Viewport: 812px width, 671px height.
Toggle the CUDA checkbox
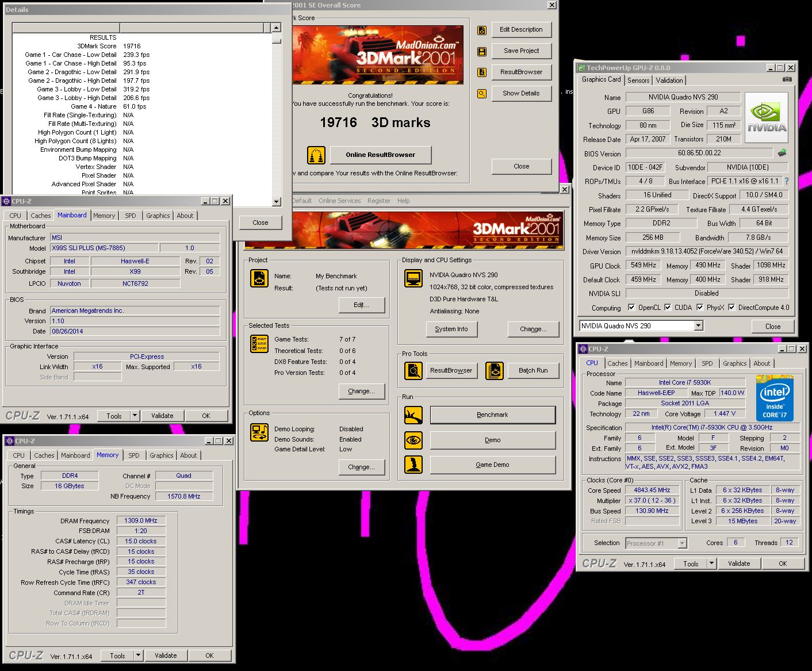tap(668, 308)
